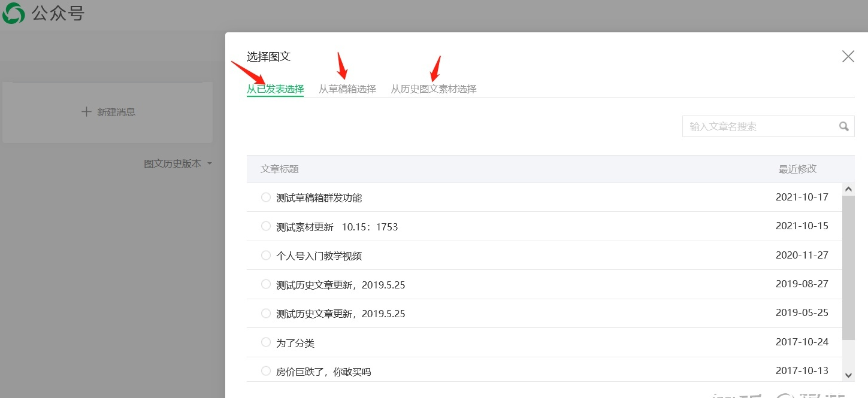
Task: Click scrollbar up arrow in article list
Action: coord(848,189)
